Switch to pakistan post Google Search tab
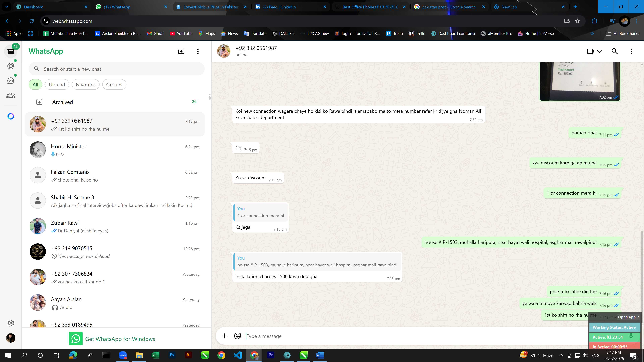The height and width of the screenshot is (362, 644). pyautogui.click(x=450, y=7)
